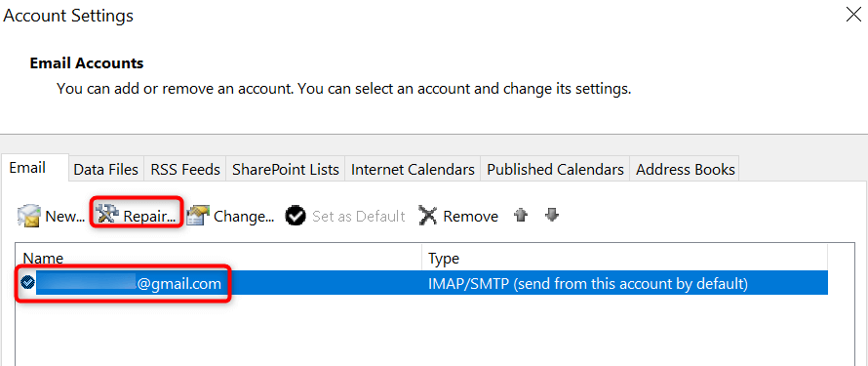Sort by the Name column header
The width and height of the screenshot is (868, 366).
pos(219,258)
